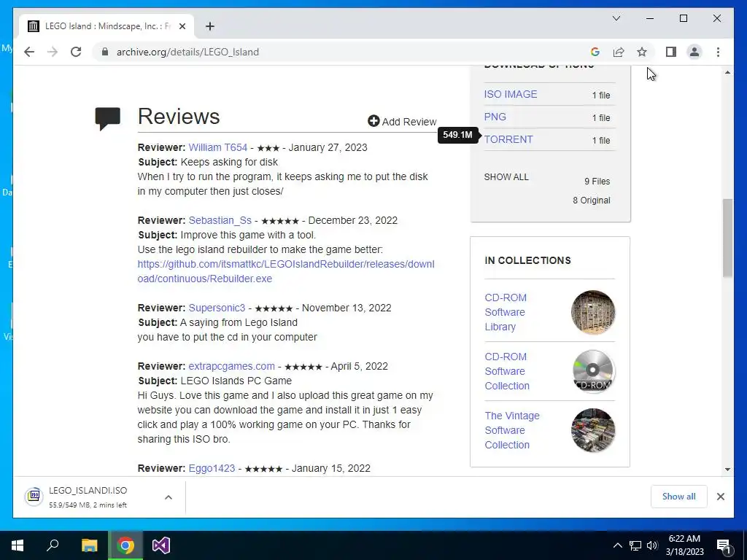
Task: Open the volume tray icon
Action: (x=652, y=545)
